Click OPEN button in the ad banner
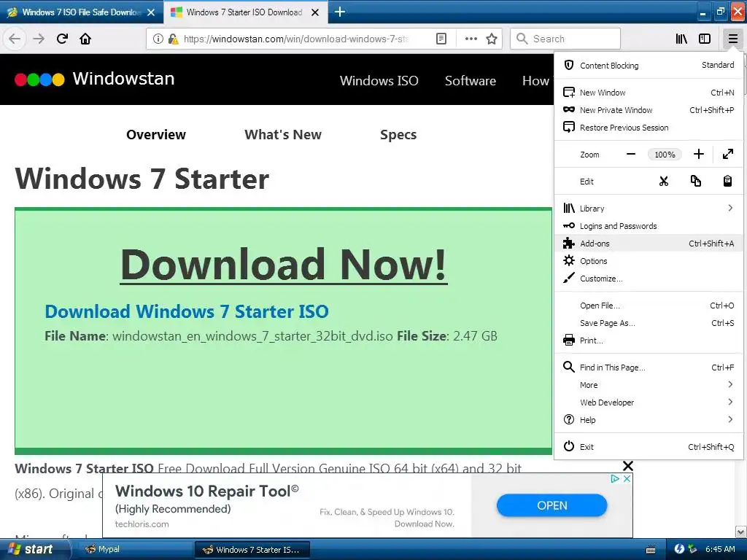Viewport: 747px width, 560px height. [551, 505]
